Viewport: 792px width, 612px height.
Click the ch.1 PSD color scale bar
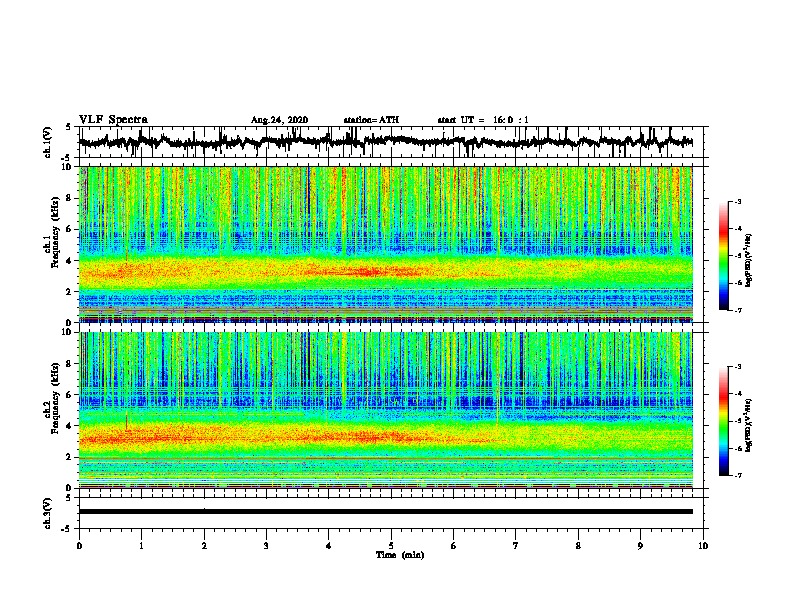coord(724,256)
